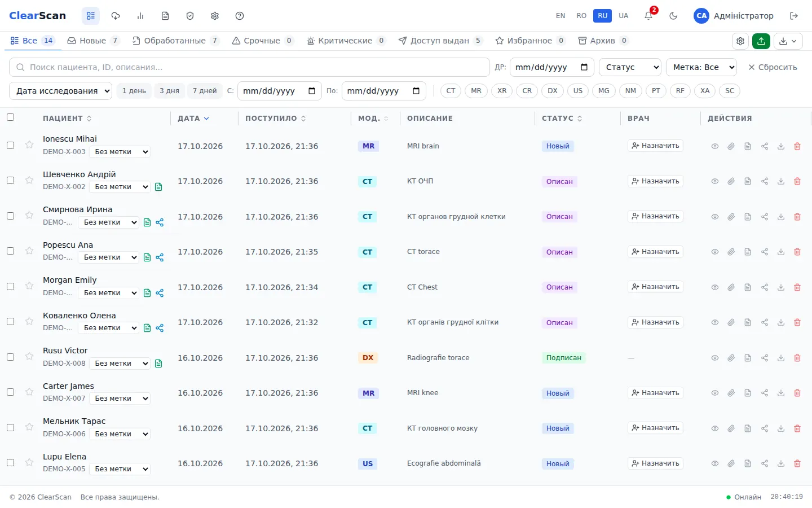Open the statistics bar chart icon
812x508 pixels.
140,16
